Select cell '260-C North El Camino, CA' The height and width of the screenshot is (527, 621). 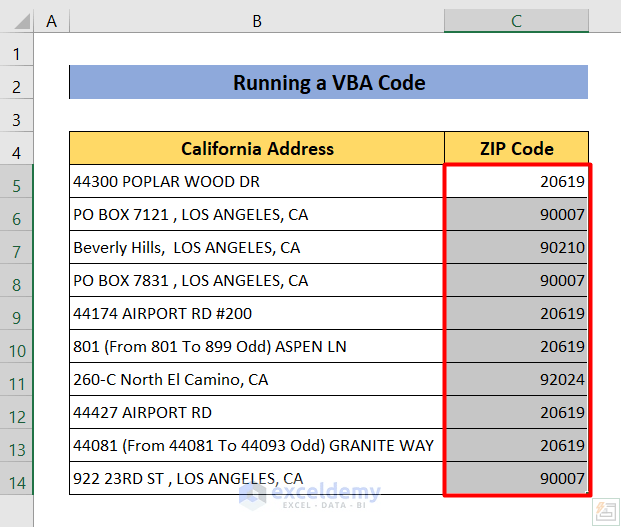[x=257, y=379]
